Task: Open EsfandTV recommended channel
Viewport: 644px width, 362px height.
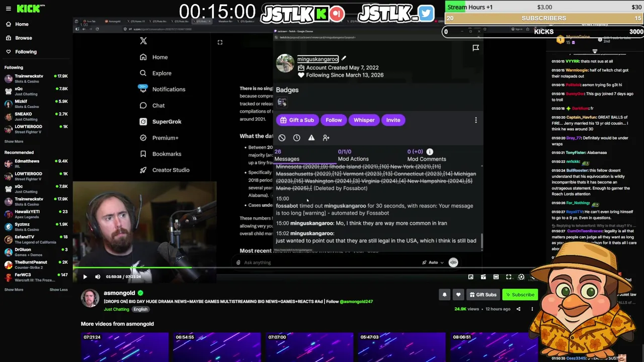Action: coord(36,239)
